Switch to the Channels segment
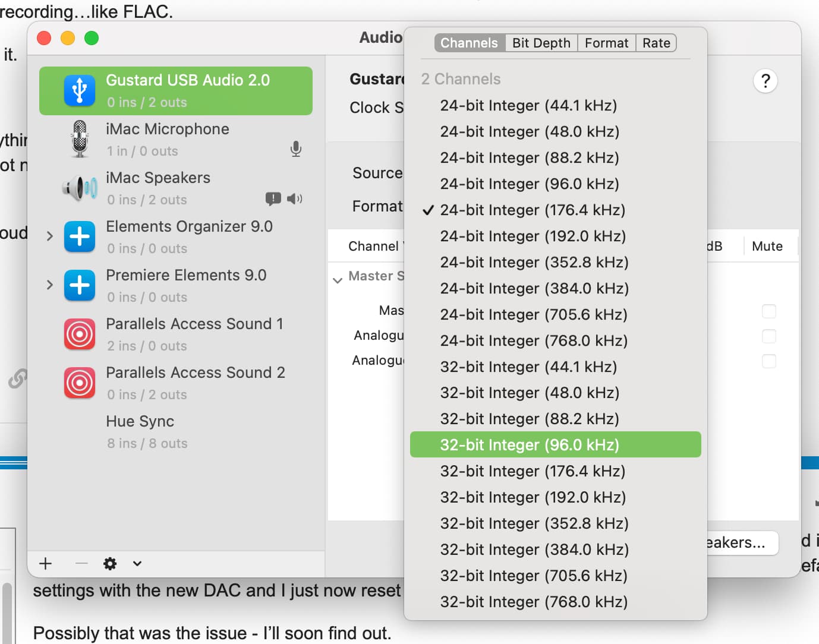The height and width of the screenshot is (644, 819). pos(470,43)
